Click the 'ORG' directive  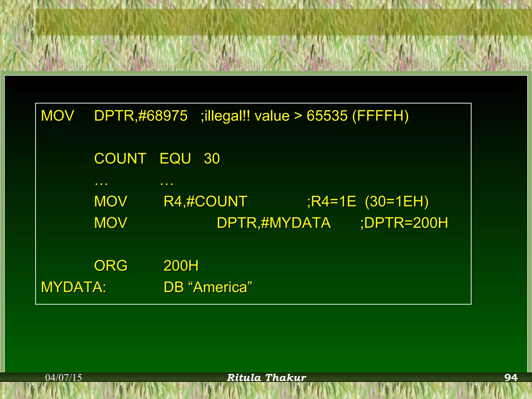click(x=111, y=266)
